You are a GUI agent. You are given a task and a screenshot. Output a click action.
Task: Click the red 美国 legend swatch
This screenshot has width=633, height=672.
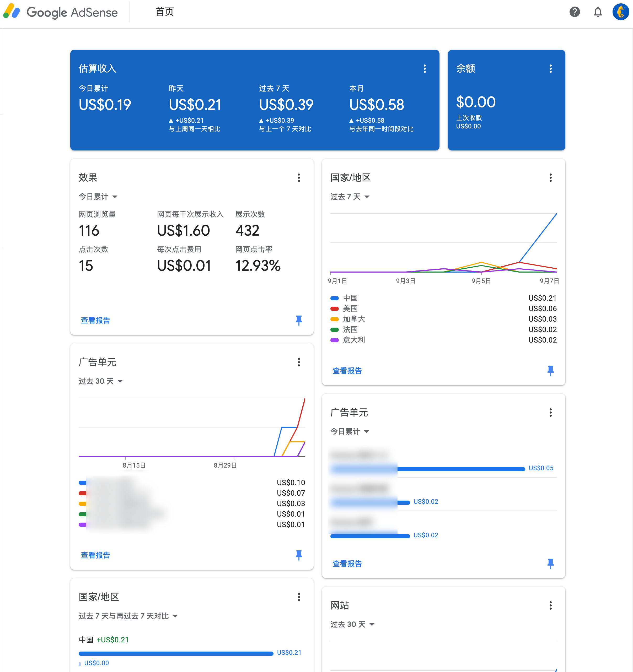click(x=334, y=309)
